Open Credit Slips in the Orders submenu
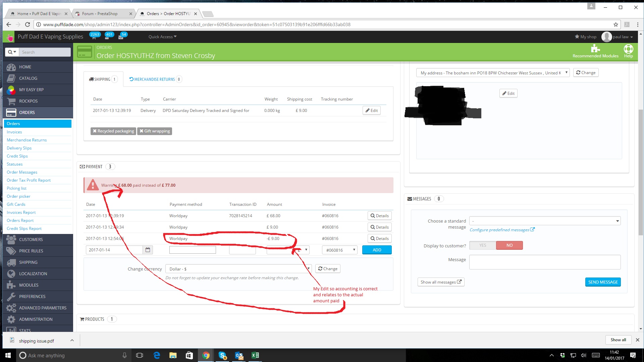 pos(17,156)
